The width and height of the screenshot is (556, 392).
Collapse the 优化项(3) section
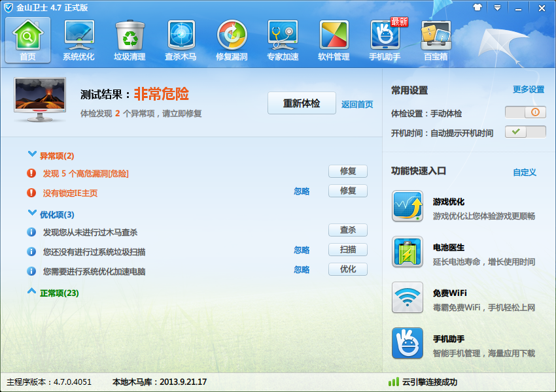tap(32, 213)
